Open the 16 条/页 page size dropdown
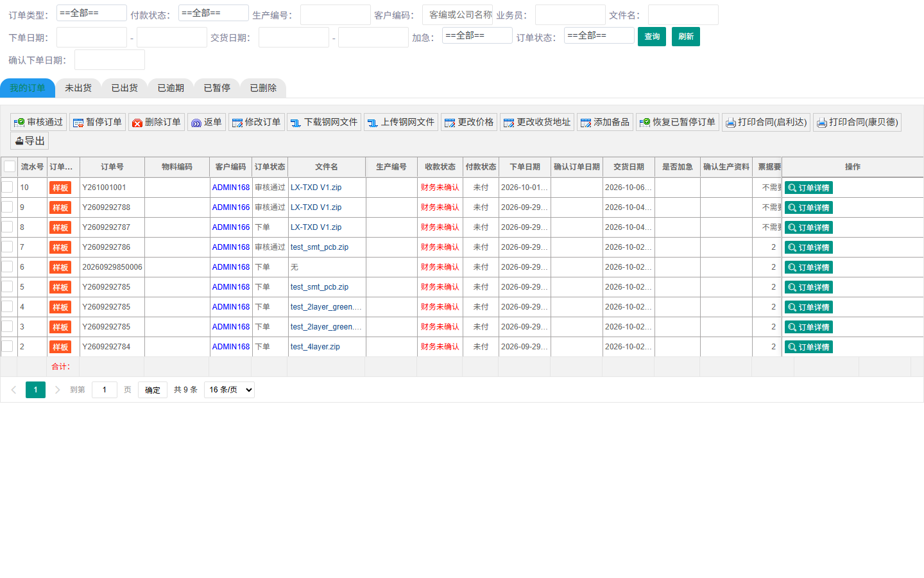This screenshot has width=924, height=578. 229,390
